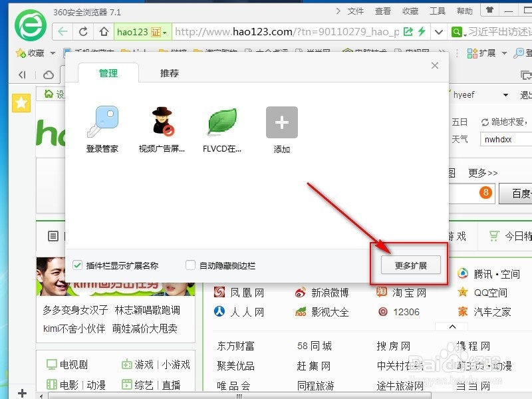This screenshot has width=532, height=399.
Task: Open the 聚美优品 link
Action: point(235,366)
